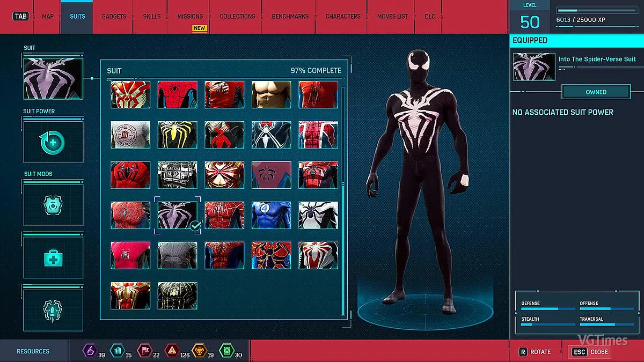Click the 'Into The Spider-Verse Suit' name

pos(597,59)
